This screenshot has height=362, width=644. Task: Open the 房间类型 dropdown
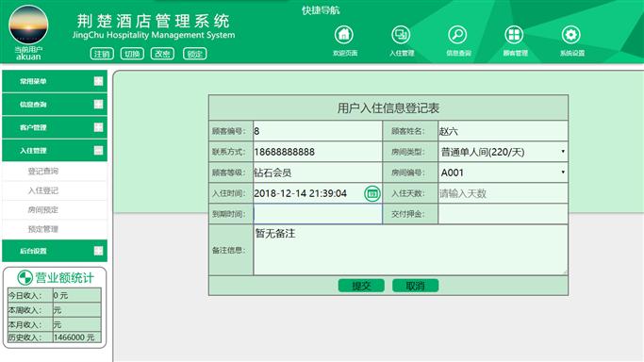(504, 152)
